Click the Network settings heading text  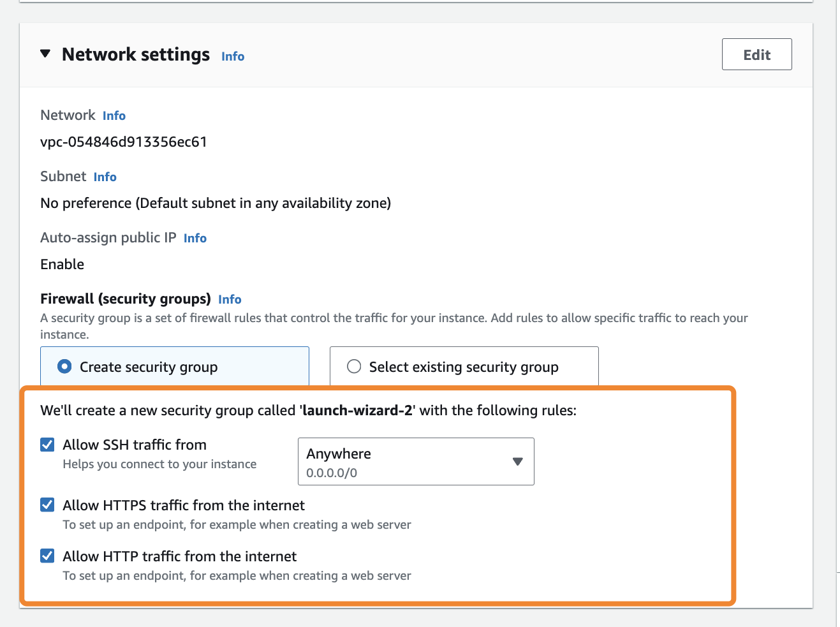136,55
